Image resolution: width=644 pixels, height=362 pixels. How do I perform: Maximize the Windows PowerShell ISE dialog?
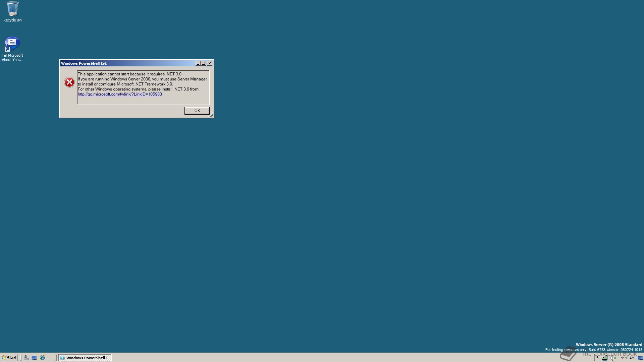pos(203,63)
